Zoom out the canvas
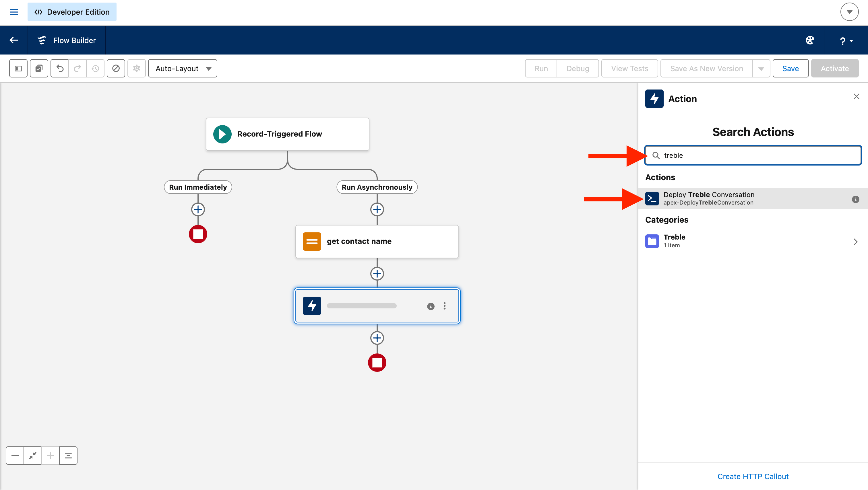The image size is (868, 490). (15, 456)
